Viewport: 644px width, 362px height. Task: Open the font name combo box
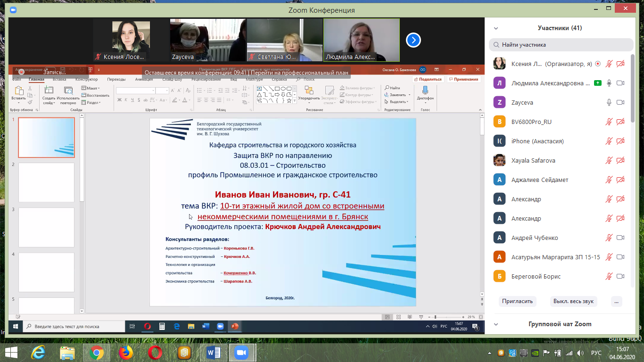click(136, 90)
